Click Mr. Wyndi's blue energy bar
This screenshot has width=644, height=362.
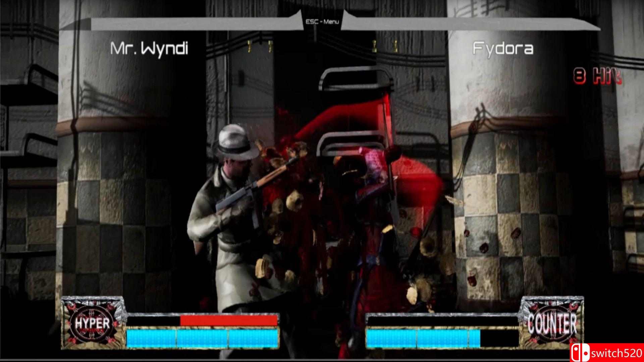tap(203, 338)
